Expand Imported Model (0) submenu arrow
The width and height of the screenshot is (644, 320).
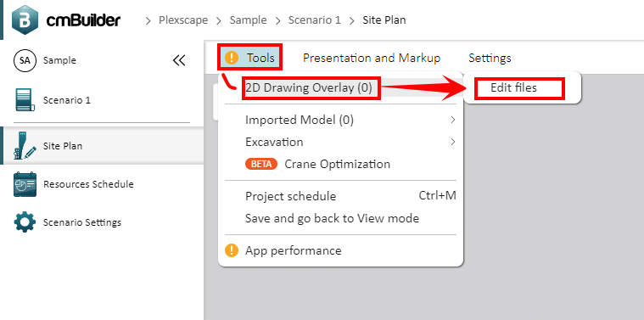pyautogui.click(x=453, y=120)
